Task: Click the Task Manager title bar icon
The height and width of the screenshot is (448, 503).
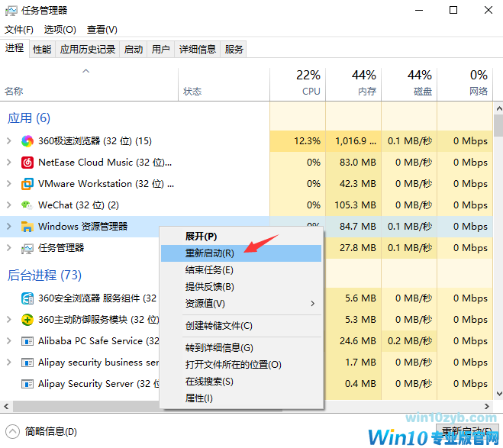Action: (x=11, y=11)
